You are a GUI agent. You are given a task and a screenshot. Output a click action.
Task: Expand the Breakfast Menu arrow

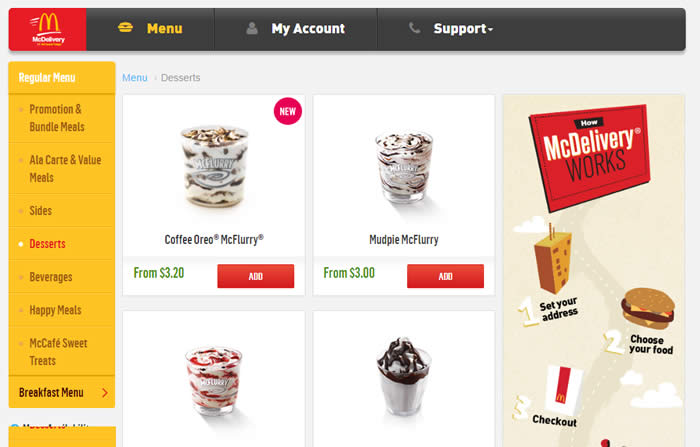point(105,393)
